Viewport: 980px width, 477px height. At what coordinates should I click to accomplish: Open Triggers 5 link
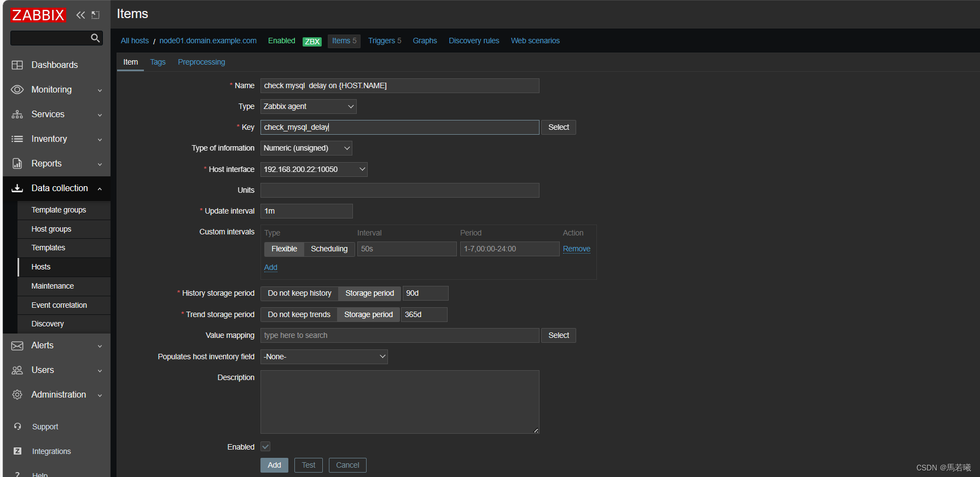pyautogui.click(x=385, y=41)
